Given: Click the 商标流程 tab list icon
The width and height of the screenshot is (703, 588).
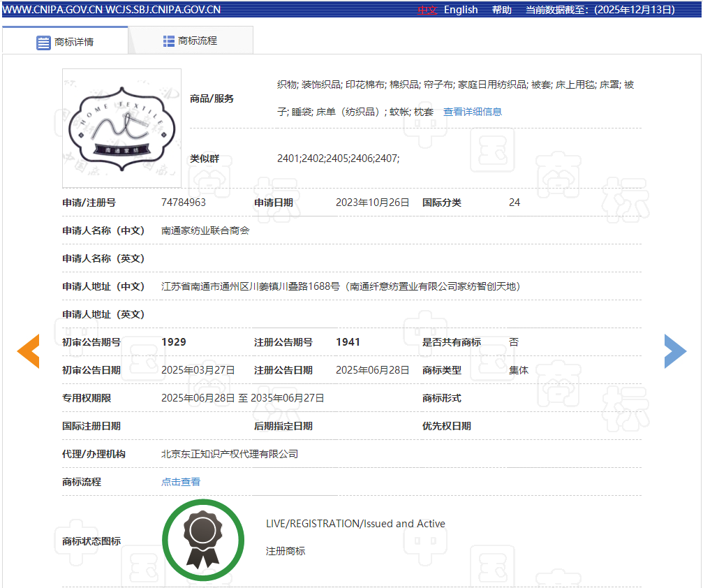Looking at the screenshot, I should 169,41.
